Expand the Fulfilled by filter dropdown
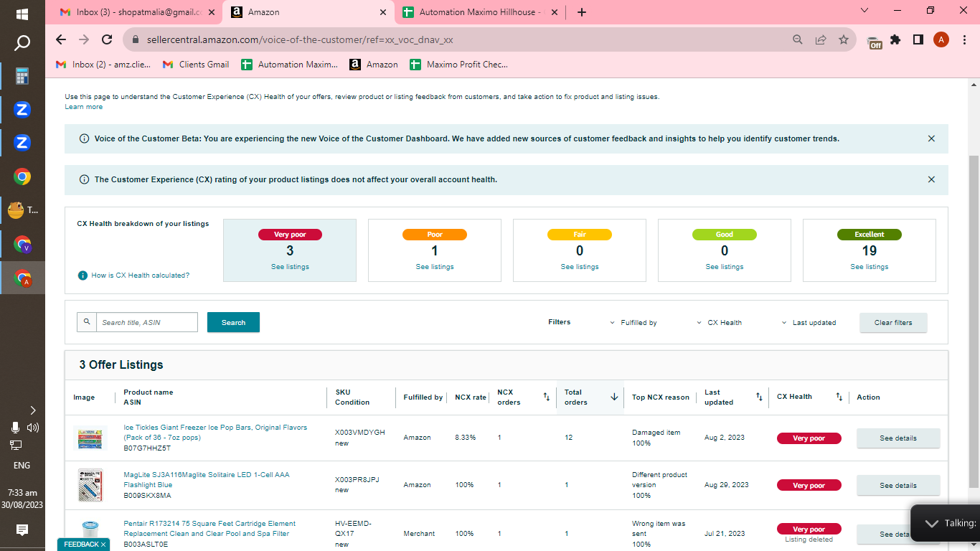This screenshot has height=551, width=980. pos(633,323)
